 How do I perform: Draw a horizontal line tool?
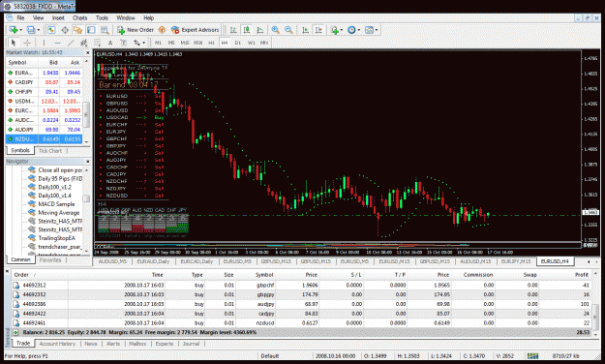(57, 43)
